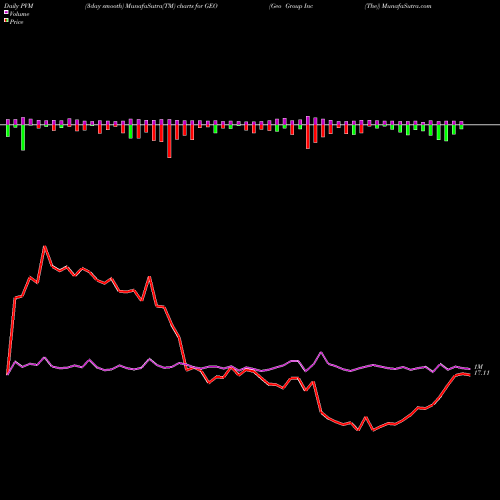Viewport: 500px width, 500px height.
Task: Click the '1M' volume value label
Action: click(x=478, y=367)
